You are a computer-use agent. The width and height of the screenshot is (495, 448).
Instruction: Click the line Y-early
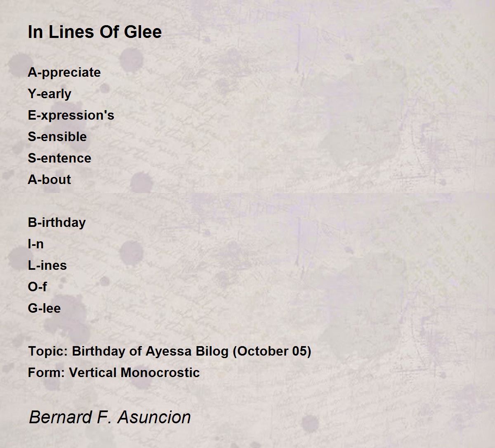pyautogui.click(x=49, y=94)
